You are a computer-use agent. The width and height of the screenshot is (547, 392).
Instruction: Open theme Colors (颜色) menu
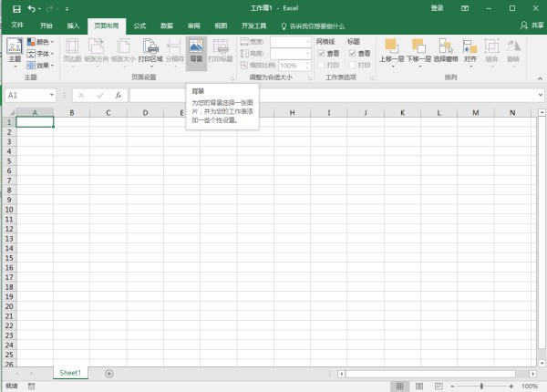click(40, 42)
